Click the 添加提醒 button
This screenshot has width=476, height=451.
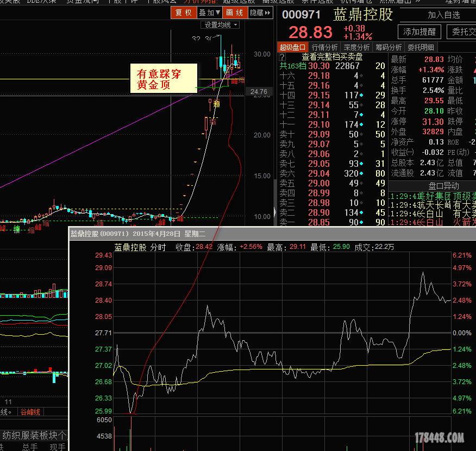419,32
